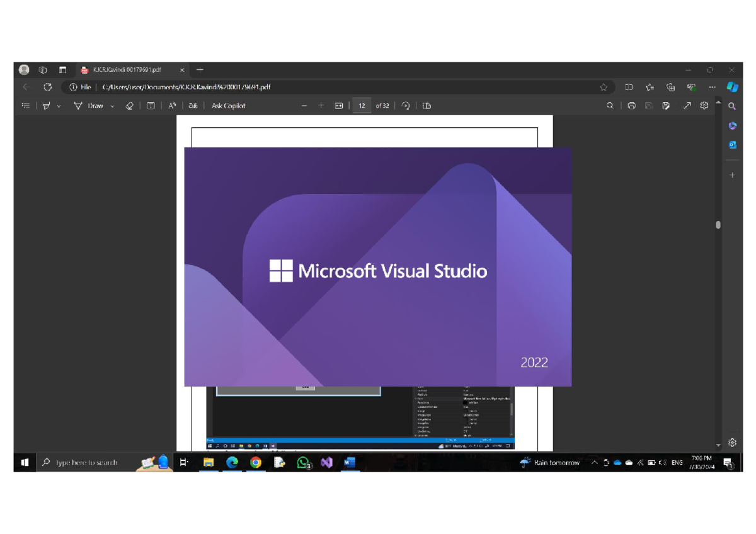Check the Rain tomorrow weather widget
Viewport: 756px width, 534px height.
(x=551, y=462)
